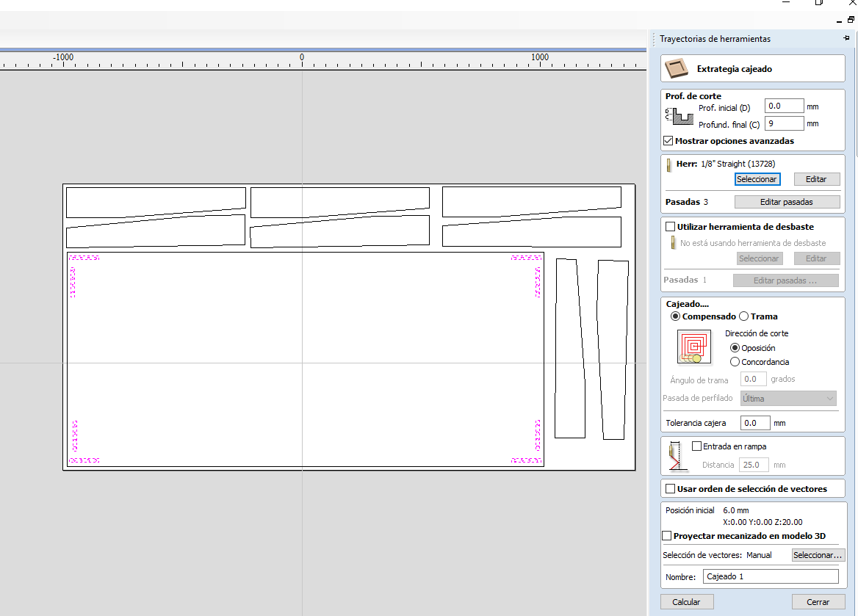Screen dimensions: 858x616
Task: Click the Prof. inicial (D) input field
Action: pyautogui.click(x=784, y=106)
